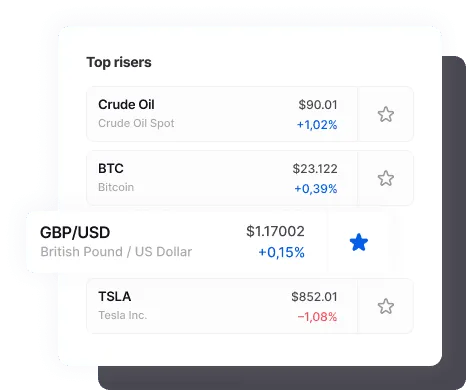
Task: Click the Top risers heading
Action: (x=119, y=62)
